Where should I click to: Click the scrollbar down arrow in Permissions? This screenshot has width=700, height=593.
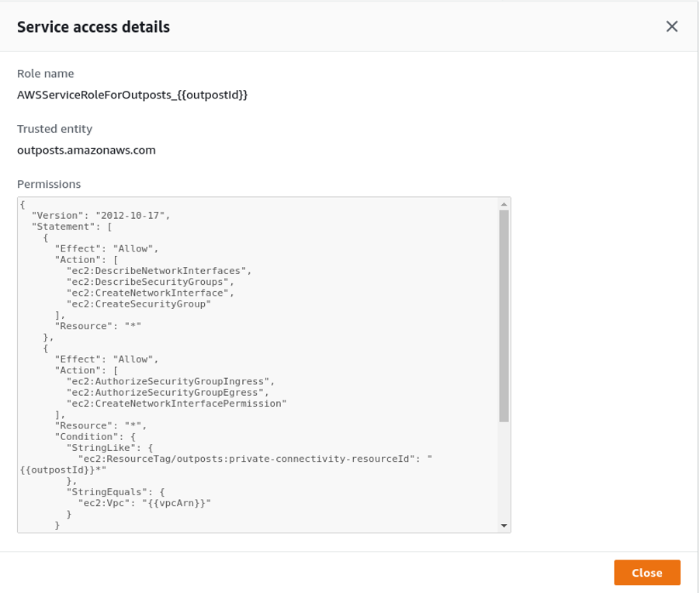pos(504,526)
